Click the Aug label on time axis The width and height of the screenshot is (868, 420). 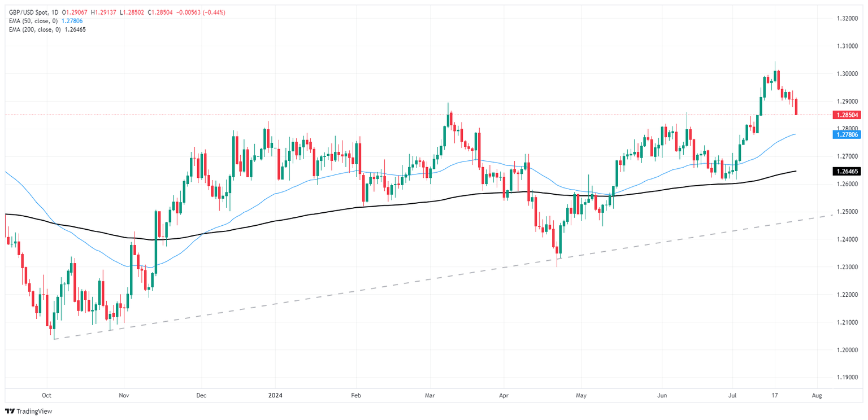pyautogui.click(x=816, y=396)
